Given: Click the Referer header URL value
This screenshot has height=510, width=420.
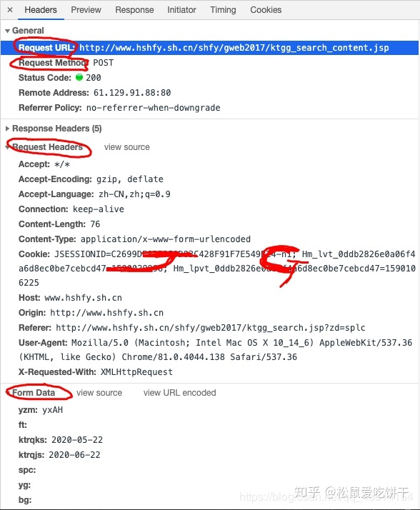Looking at the screenshot, I should pos(211,328).
